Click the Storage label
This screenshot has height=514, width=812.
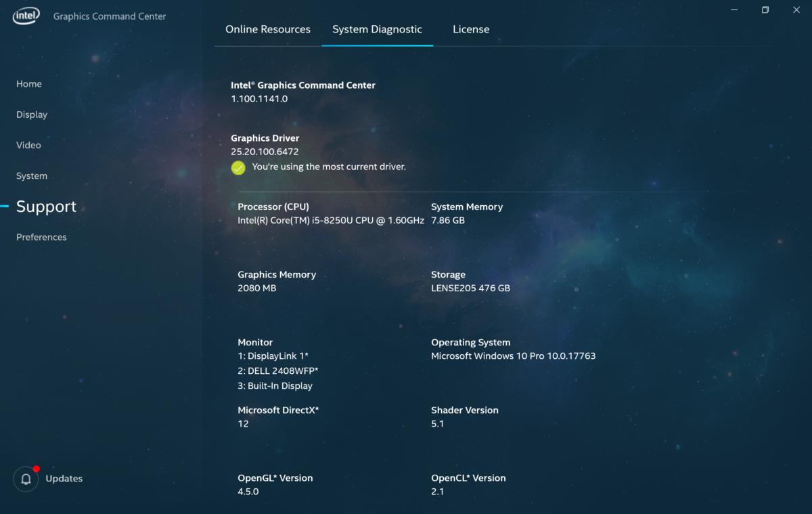[x=448, y=275]
